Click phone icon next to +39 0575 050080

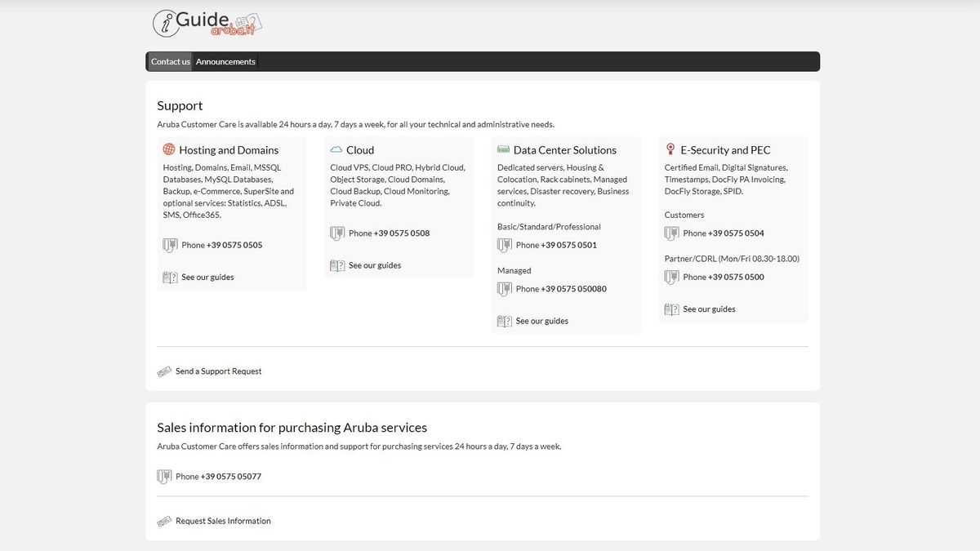505,289
